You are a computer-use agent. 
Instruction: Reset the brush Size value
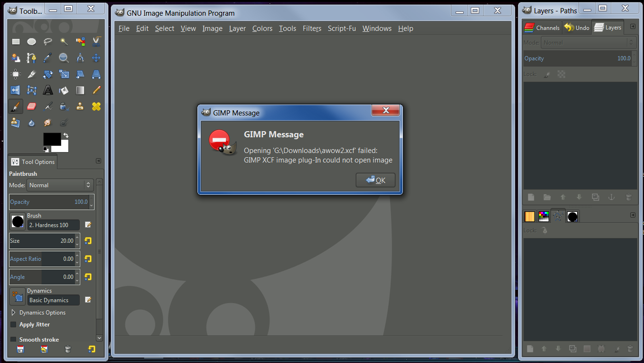pyautogui.click(x=88, y=241)
